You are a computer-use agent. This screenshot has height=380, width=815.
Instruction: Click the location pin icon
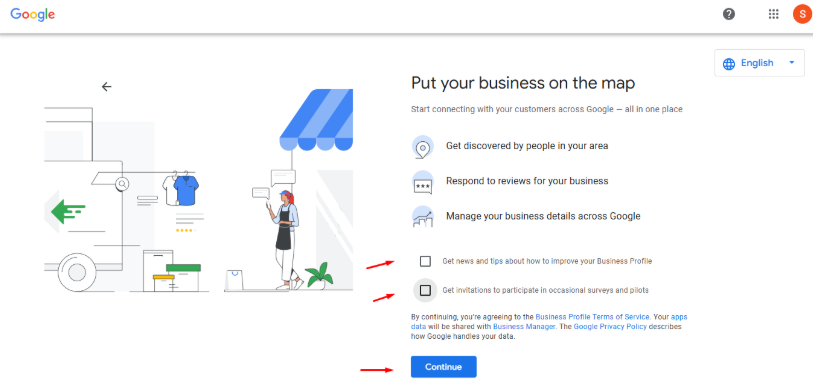point(423,147)
